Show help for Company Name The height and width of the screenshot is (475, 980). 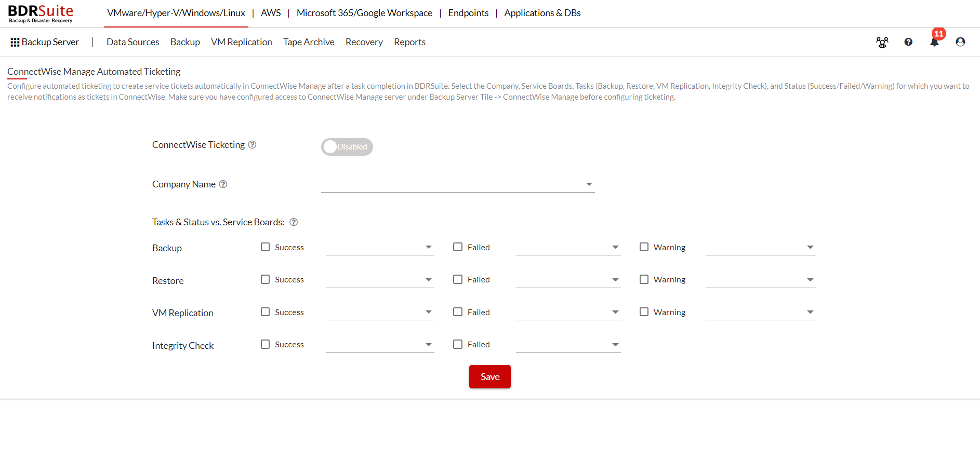click(223, 184)
